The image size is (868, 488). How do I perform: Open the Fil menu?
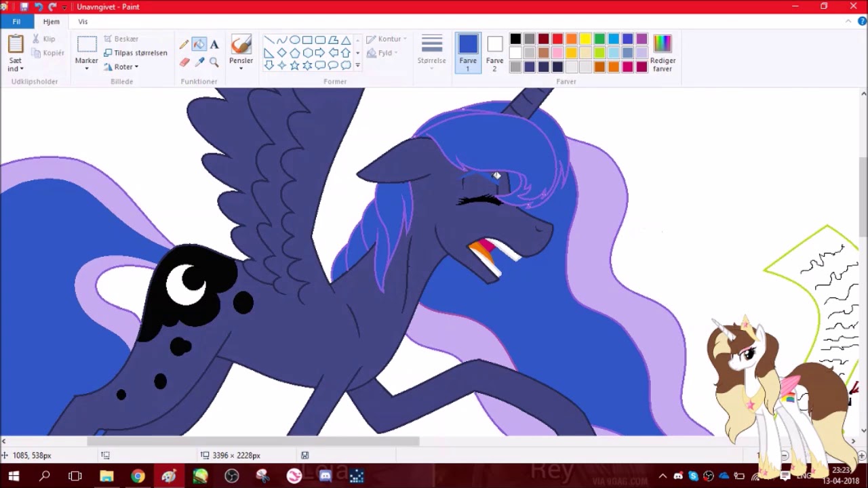pyautogui.click(x=16, y=22)
